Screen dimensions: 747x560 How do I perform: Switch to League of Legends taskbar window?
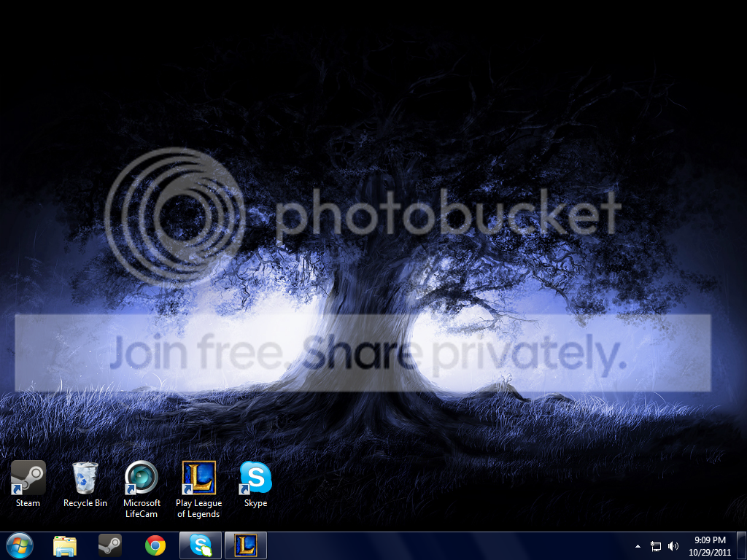click(x=246, y=545)
